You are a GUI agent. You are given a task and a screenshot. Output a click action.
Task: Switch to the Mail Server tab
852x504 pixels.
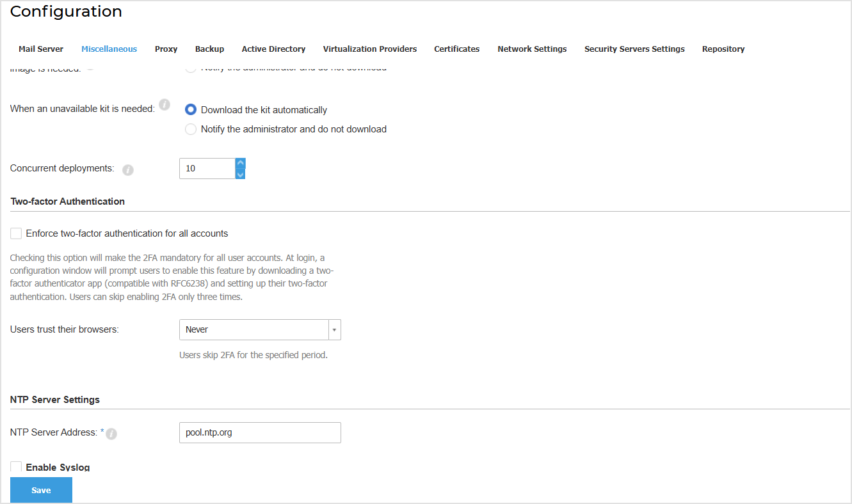(41, 49)
